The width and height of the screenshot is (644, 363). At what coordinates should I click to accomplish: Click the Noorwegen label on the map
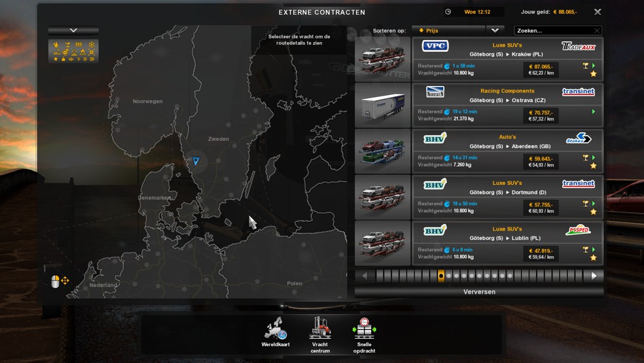pos(147,101)
